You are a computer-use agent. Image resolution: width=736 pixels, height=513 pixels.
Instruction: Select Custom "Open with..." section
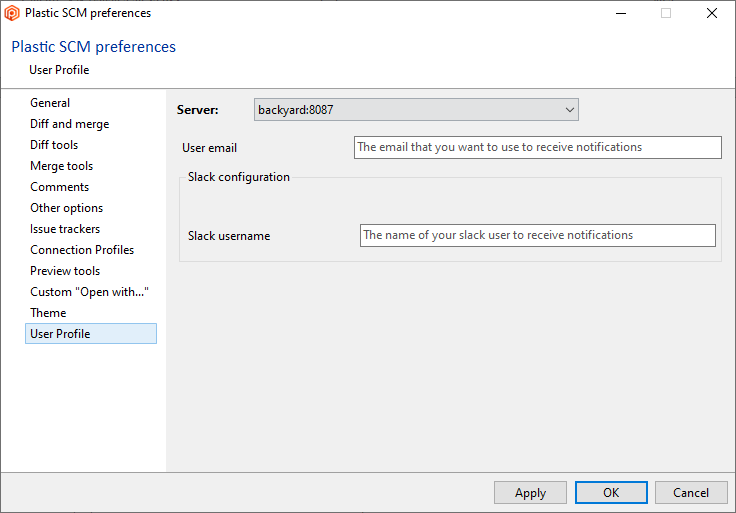89,292
